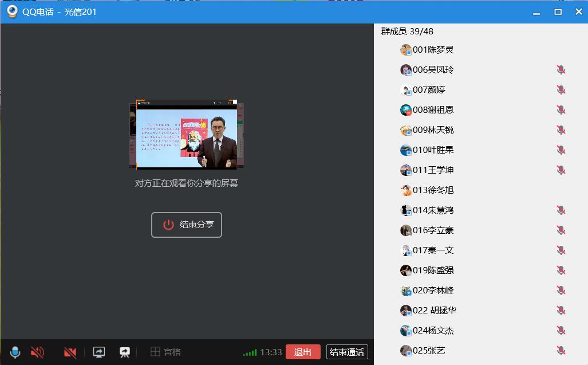The width and height of the screenshot is (588, 365).
Task: Click the red 退出 button
Action: (x=303, y=352)
